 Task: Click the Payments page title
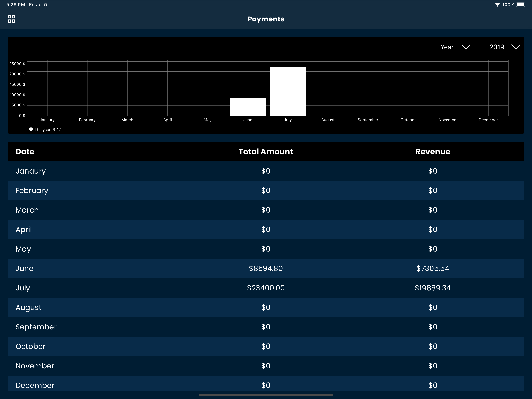coord(266,19)
